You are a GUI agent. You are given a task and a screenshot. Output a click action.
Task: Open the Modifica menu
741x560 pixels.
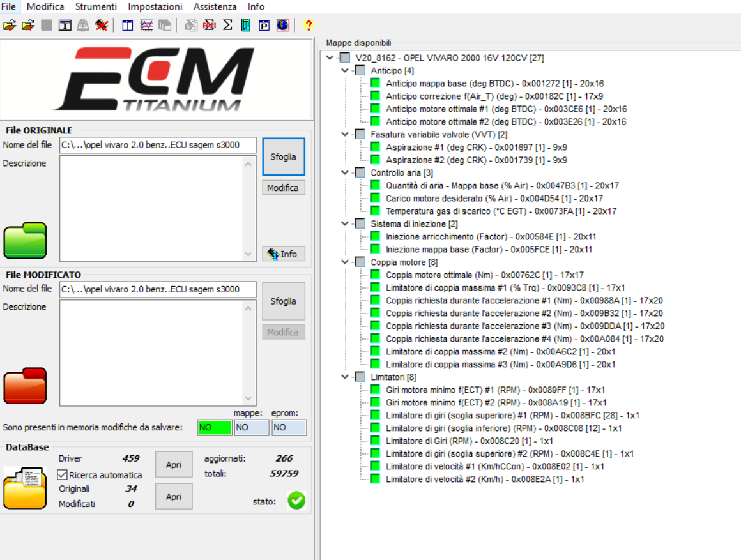pyautogui.click(x=45, y=6)
